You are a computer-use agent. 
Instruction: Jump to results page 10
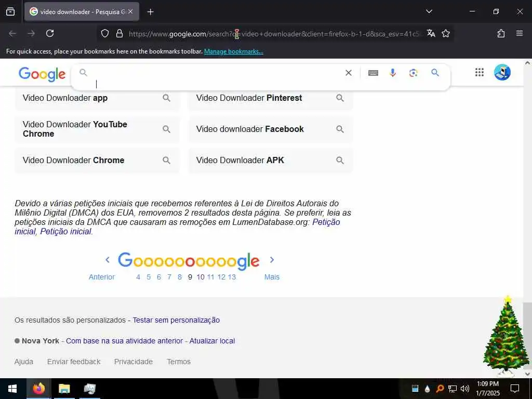(201, 277)
